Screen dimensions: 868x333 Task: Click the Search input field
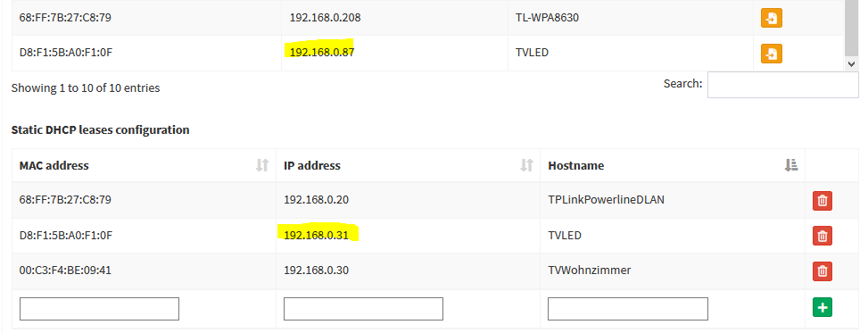[x=782, y=85]
